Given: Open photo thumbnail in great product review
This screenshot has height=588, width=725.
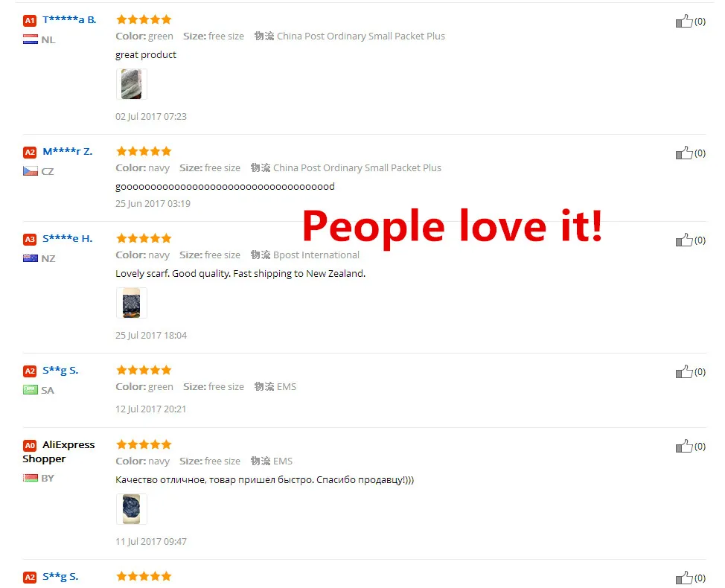Looking at the screenshot, I should (131, 84).
